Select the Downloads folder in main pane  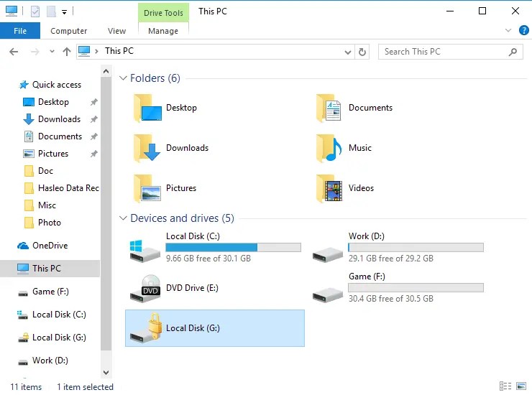(170, 148)
